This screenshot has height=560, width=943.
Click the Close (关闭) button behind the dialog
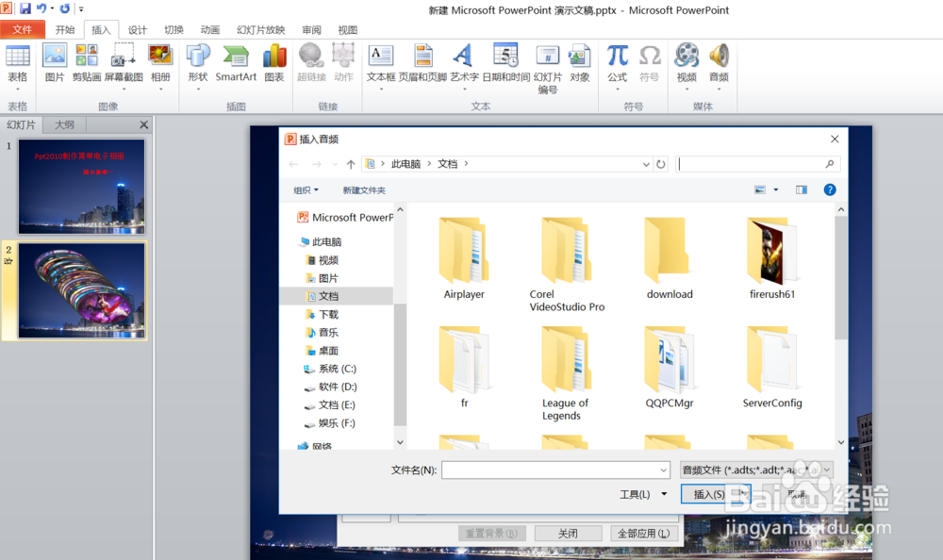(568, 533)
